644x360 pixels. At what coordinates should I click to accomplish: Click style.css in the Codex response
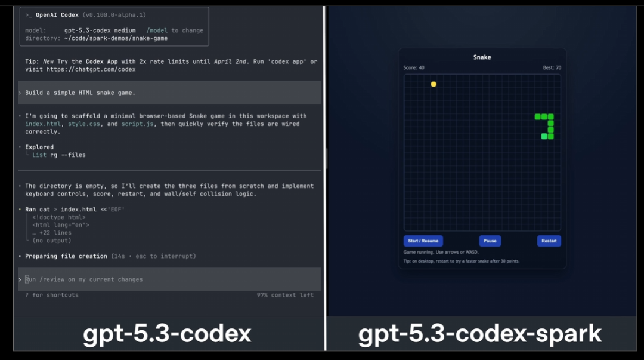click(x=84, y=124)
